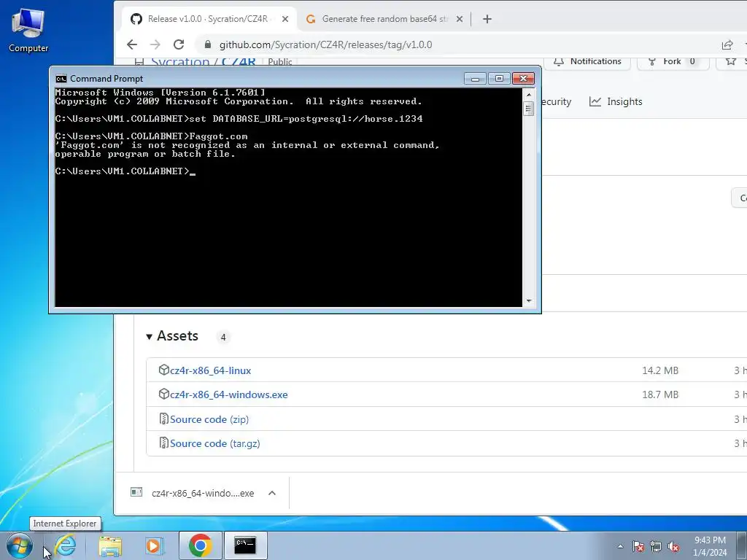Switch to the Release v1.0.0 Sycration/CZ4R tab
Screen dimensions: 747x560
pos(209,19)
